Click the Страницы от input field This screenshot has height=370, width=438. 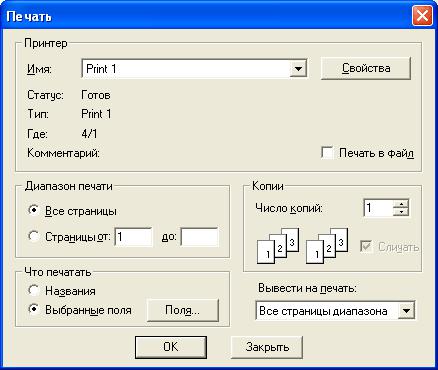[x=133, y=237]
